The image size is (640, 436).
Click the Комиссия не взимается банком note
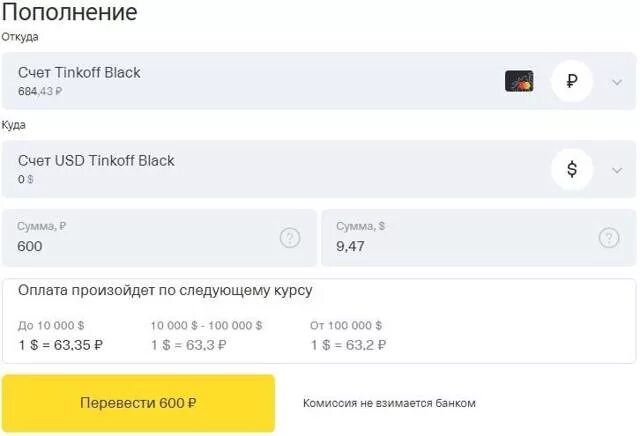tap(389, 403)
